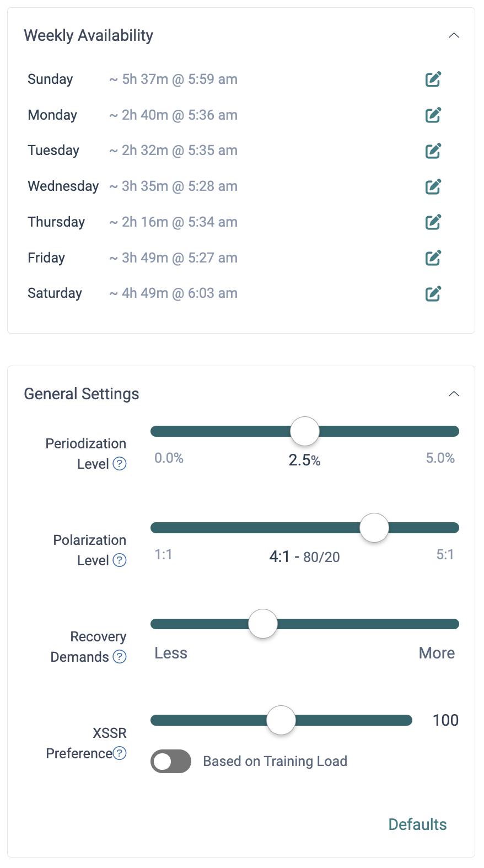Edit Sunday availability
This screenshot has width=484, height=868.
coord(433,79)
